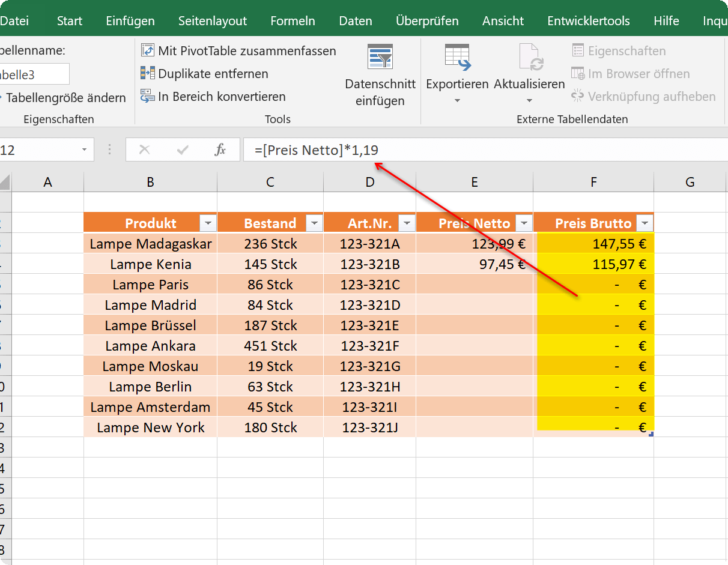Open the insert function fx dialog
The height and width of the screenshot is (565, 728).
pyautogui.click(x=220, y=150)
